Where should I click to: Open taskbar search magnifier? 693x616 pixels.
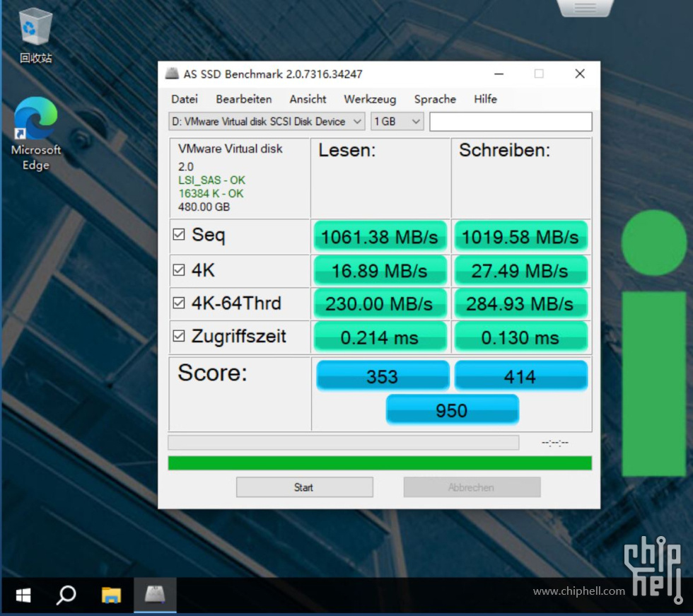pos(66,595)
